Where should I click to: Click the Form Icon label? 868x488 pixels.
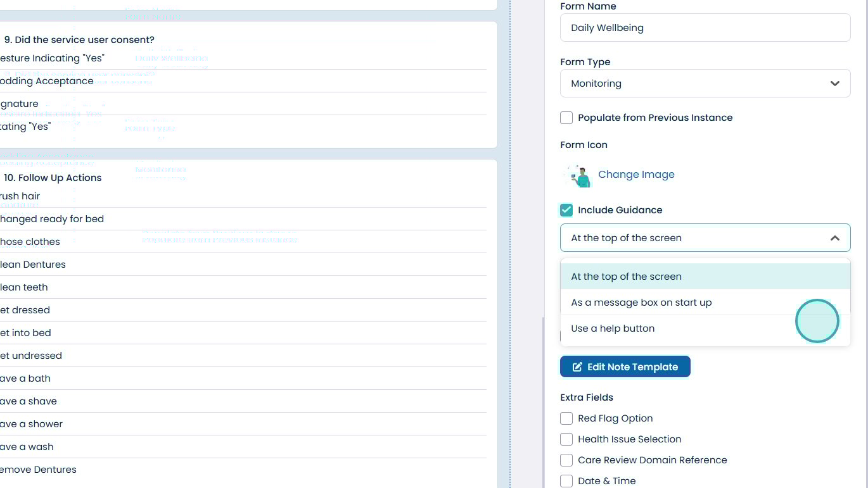[584, 145]
